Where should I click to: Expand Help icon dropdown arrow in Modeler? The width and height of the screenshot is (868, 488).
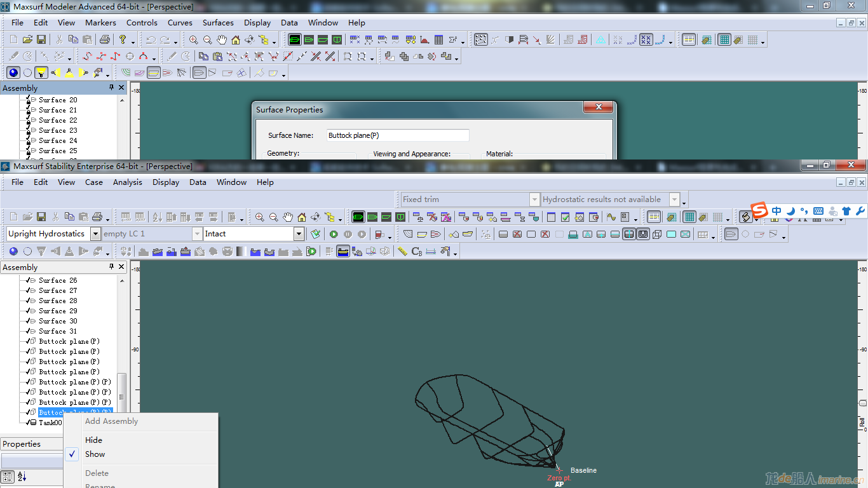pos(132,41)
